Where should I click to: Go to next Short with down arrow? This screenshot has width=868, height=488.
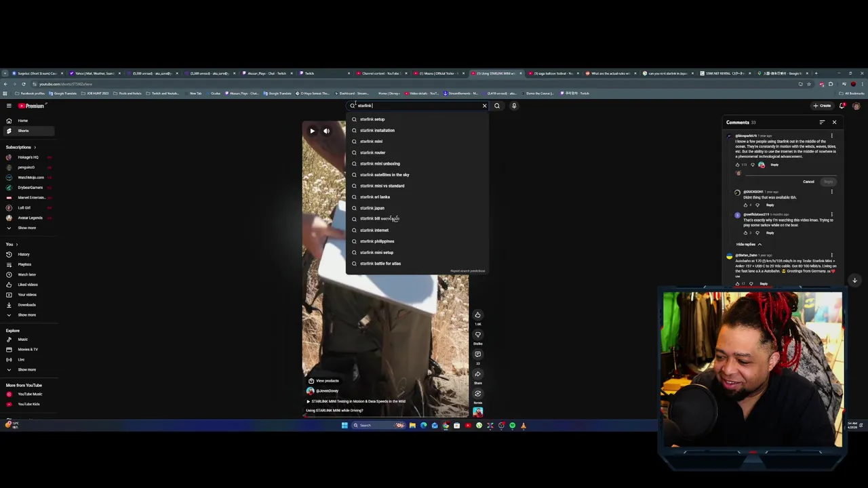pyautogui.click(x=854, y=281)
